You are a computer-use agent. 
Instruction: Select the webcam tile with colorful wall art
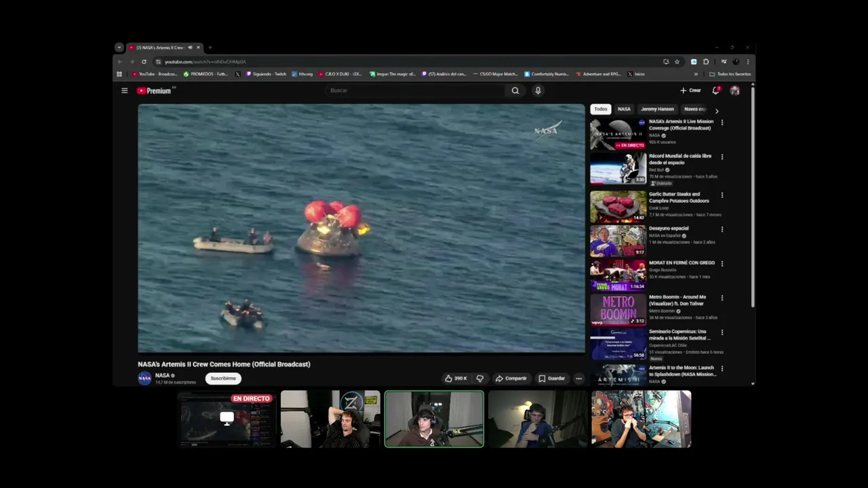tap(641, 419)
